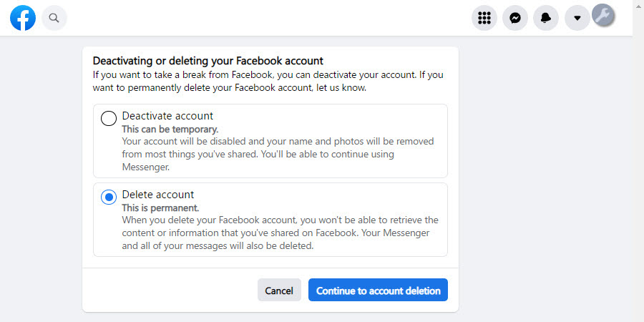Screen dimensions: 644x322
Task: Open the nine-dot menu grid
Action: coord(484,18)
